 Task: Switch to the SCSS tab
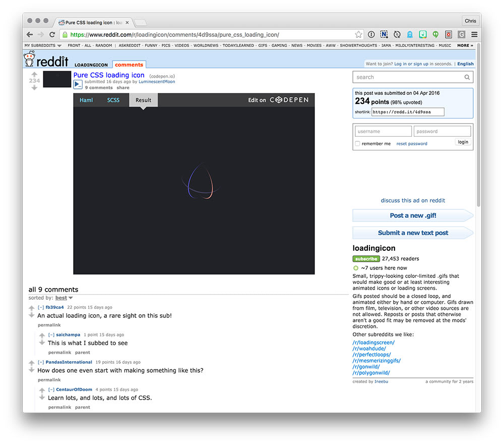(113, 100)
